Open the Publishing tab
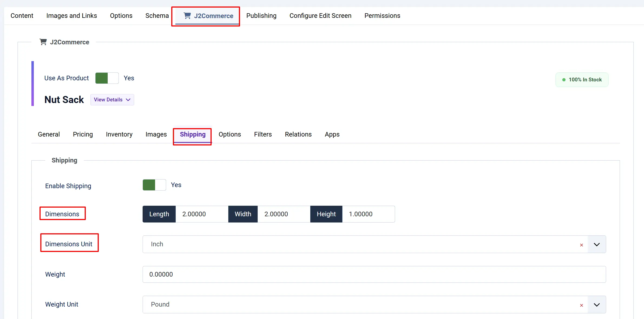 point(261,16)
